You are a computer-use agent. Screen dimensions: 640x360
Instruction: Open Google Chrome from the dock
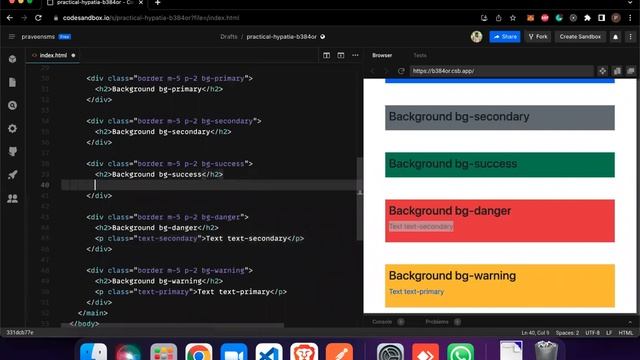pyautogui.click(x=199, y=352)
